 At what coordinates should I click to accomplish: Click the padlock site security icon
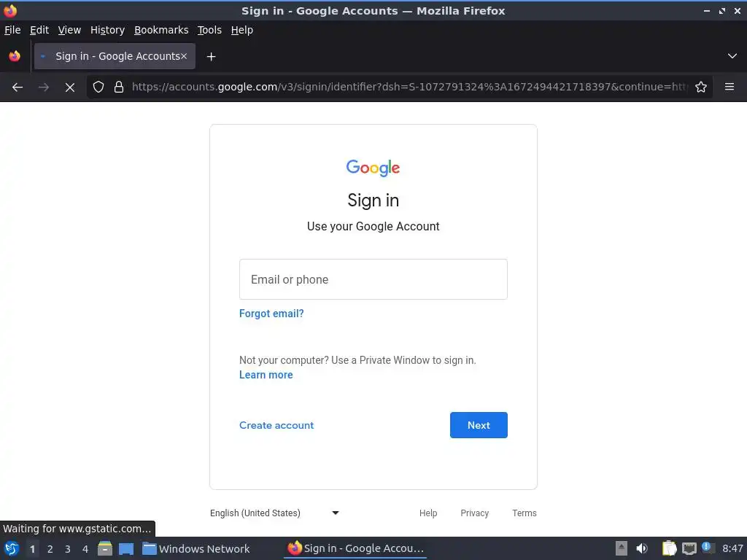[x=119, y=87]
